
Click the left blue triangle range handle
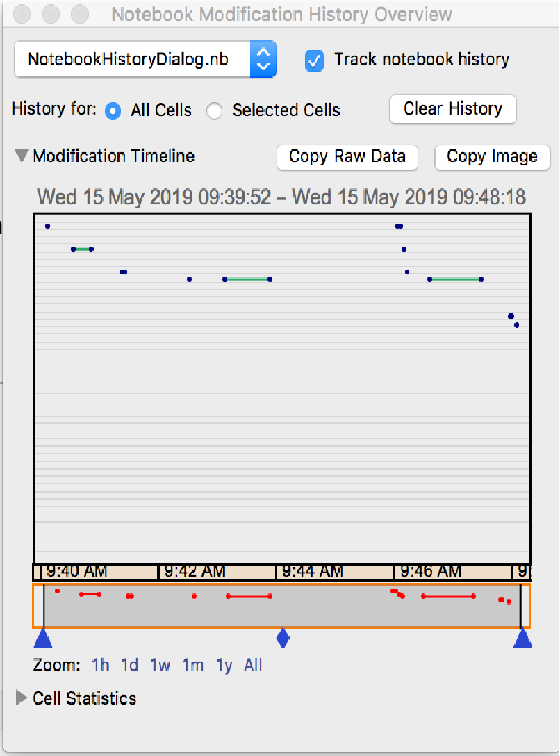43,639
